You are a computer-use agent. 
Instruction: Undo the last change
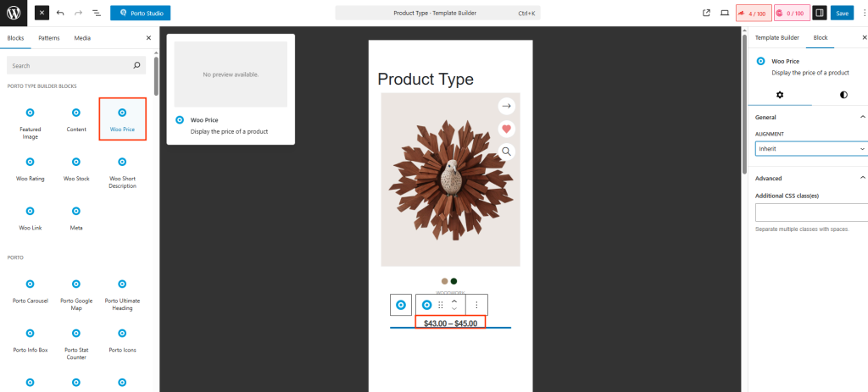(59, 14)
